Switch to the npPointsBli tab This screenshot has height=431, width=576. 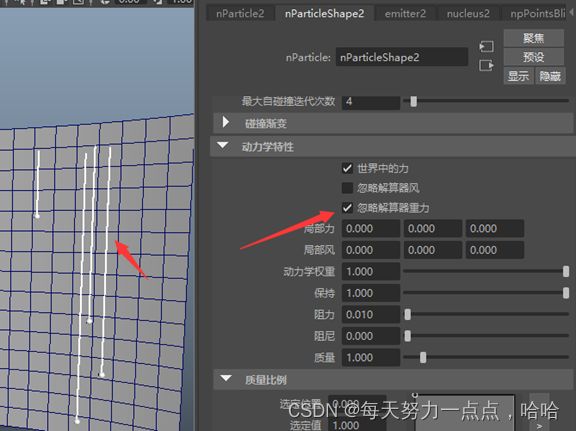click(537, 14)
